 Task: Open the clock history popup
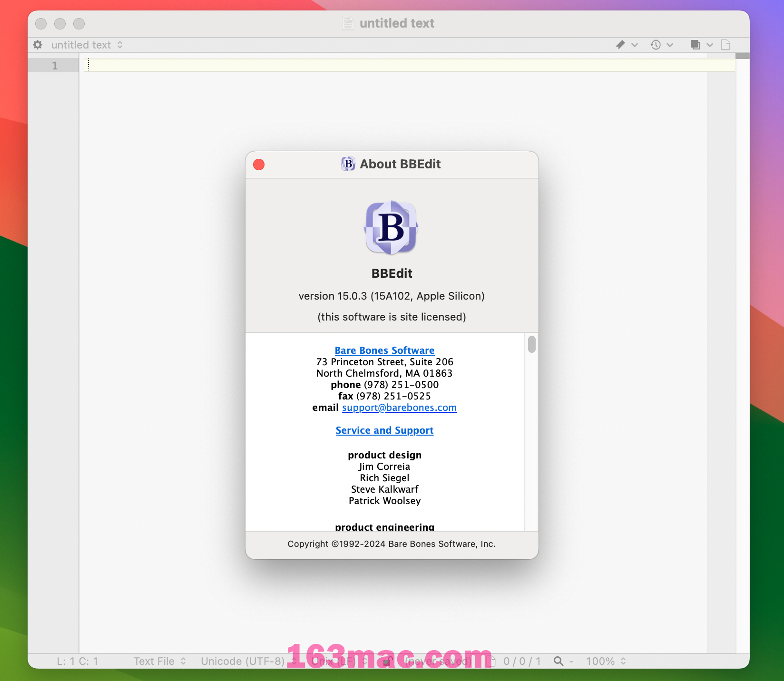coord(662,45)
